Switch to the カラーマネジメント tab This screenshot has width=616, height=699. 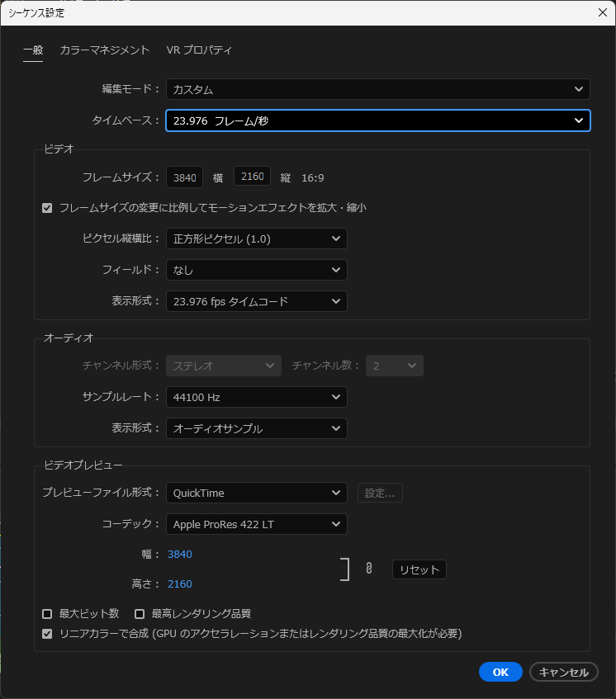(105, 50)
